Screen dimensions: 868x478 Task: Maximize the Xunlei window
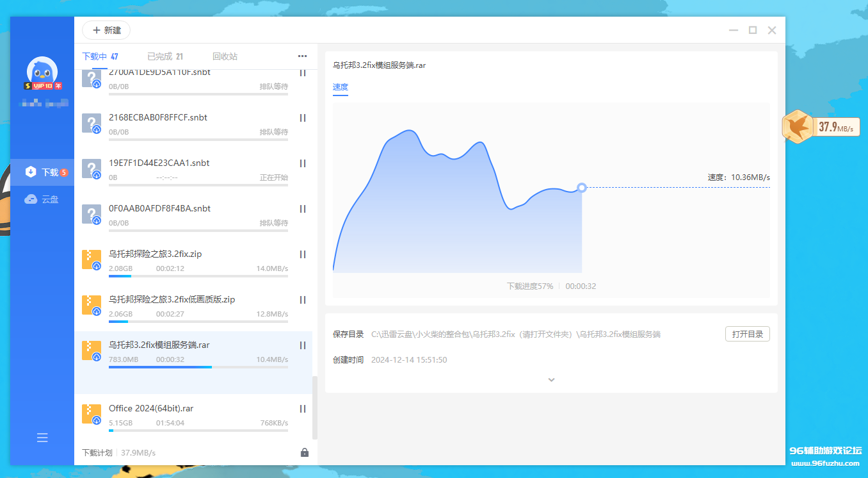click(753, 30)
